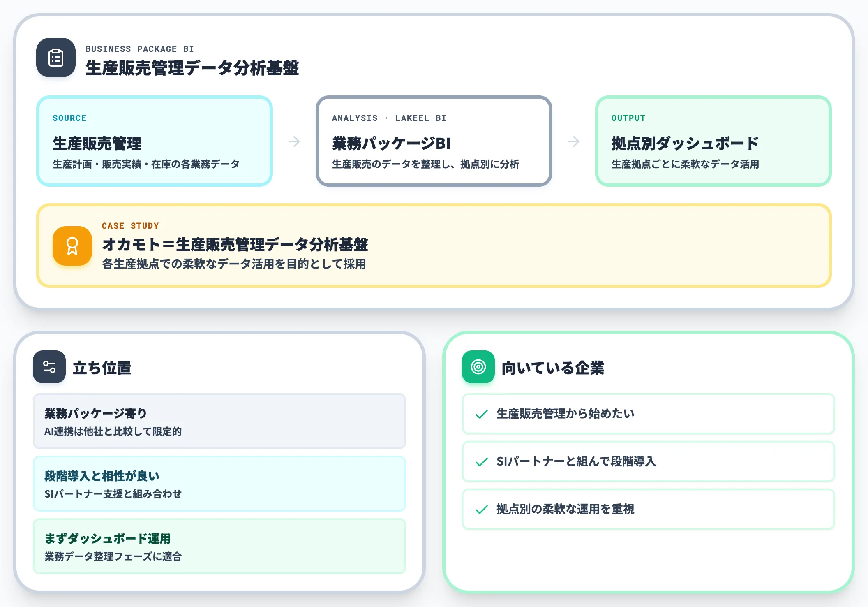Click text 業務データ整理フェーズに適合
Viewport: 868px width, 607px height.
113,556
